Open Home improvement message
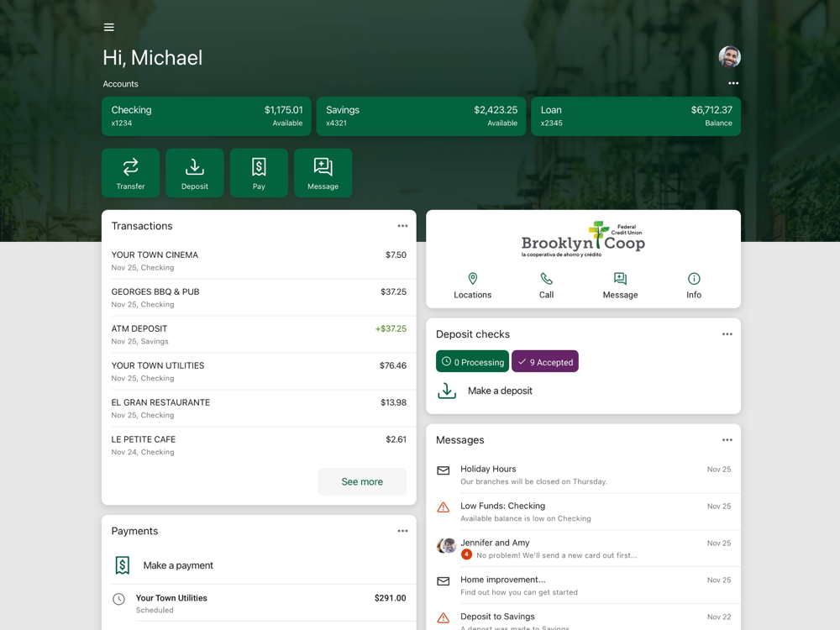This screenshot has height=630, width=840. (584, 585)
